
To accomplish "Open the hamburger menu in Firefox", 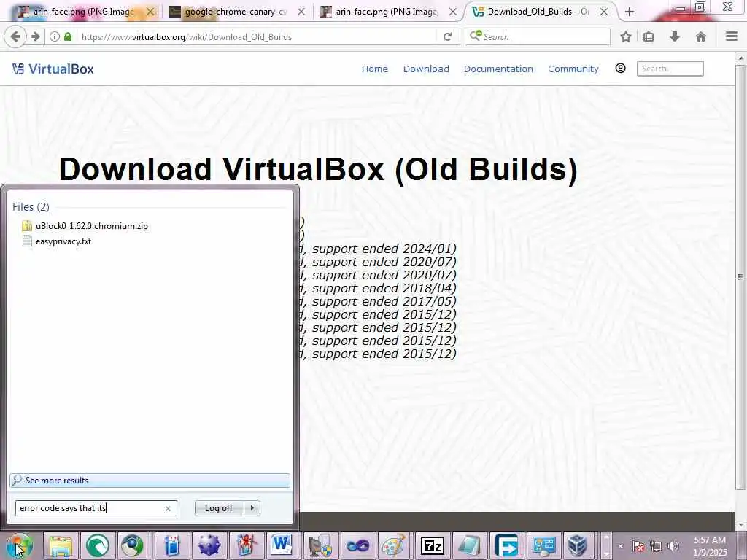I will pos(732,36).
